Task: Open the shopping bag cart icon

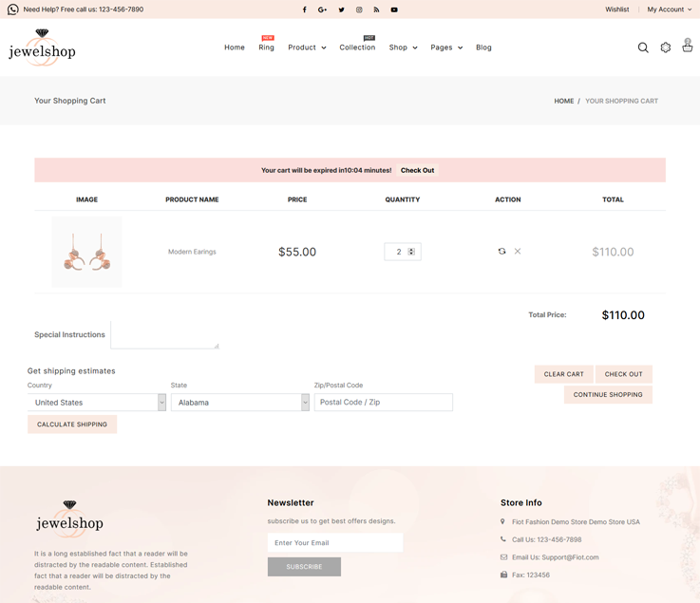Action: click(688, 47)
